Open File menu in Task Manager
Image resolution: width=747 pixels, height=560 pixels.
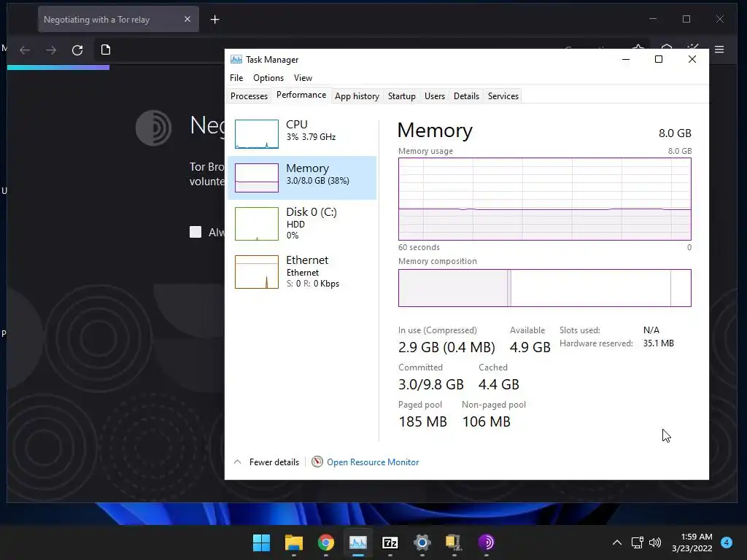(236, 77)
